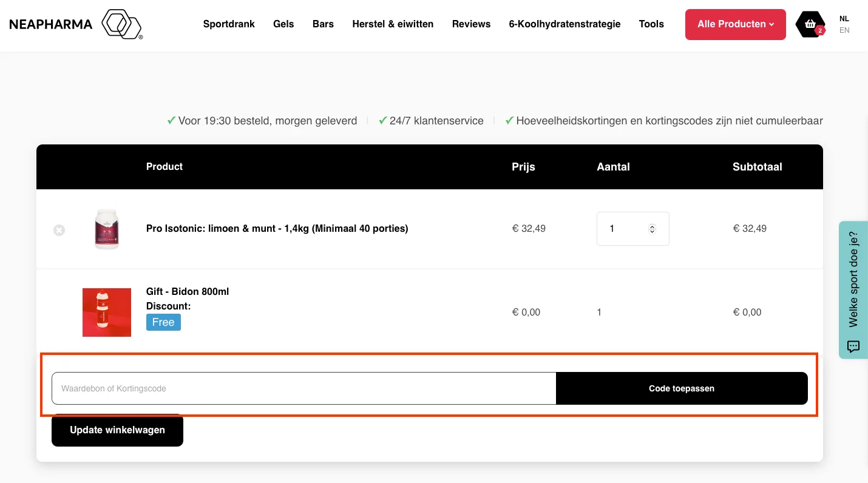Open the Tools menu
Viewport: 868px width, 483px height.
651,24
